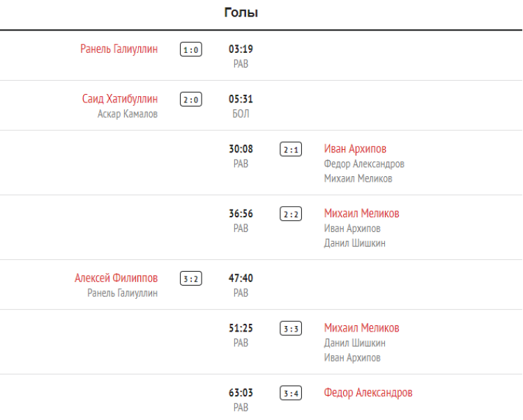Open Федор Александров, scorer of the 3:4 goal
The width and height of the screenshot is (523, 420).
(368, 393)
